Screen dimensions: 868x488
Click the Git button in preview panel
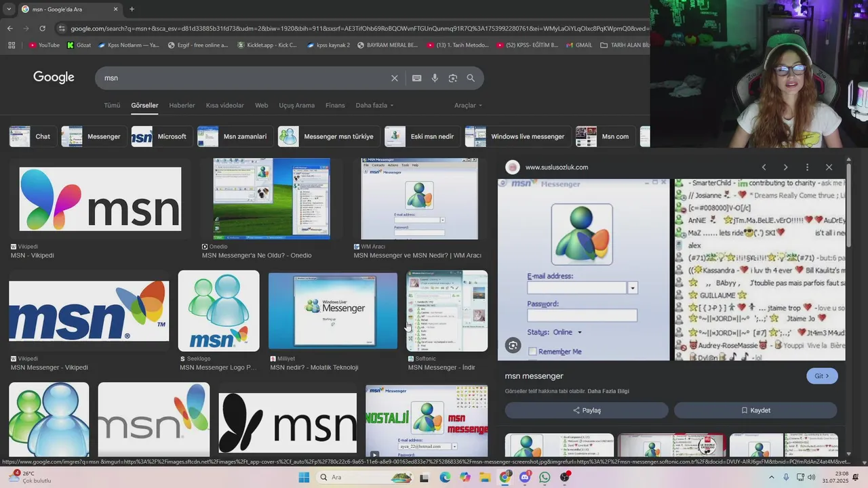coord(822,376)
